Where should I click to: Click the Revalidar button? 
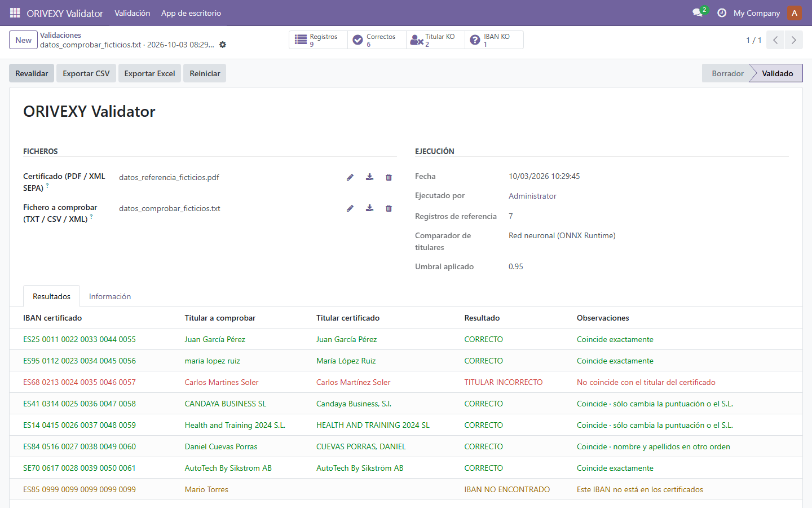click(x=32, y=73)
